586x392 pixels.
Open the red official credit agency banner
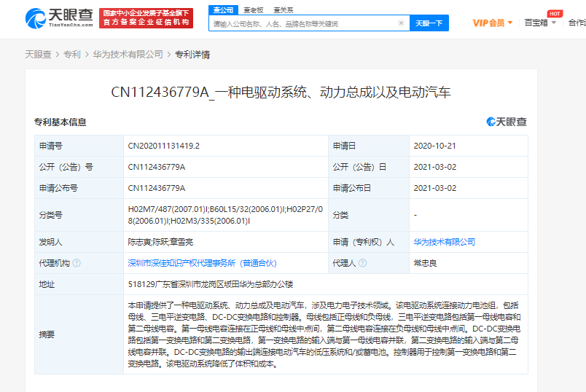146,18
